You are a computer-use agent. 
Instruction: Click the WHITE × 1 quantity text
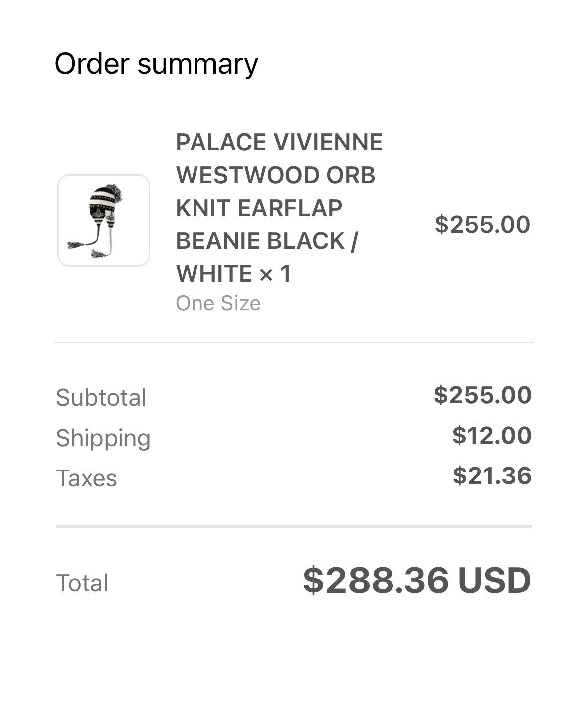(x=233, y=274)
